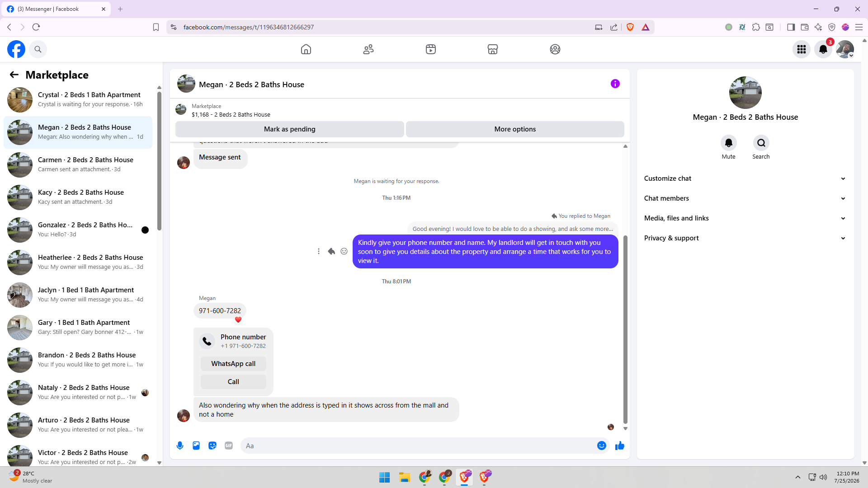The image size is (868, 488).
Task: Click the Aa message input field
Action: tap(418, 446)
